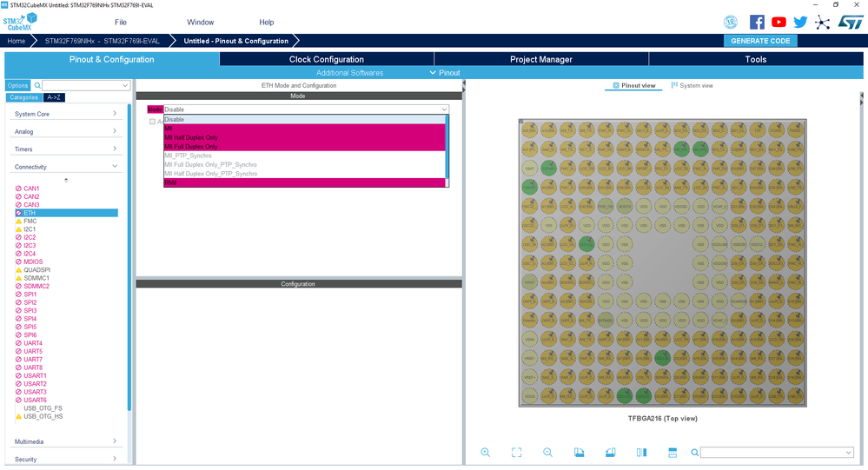Expand the Analog category
The image size is (868, 470).
(x=64, y=131)
